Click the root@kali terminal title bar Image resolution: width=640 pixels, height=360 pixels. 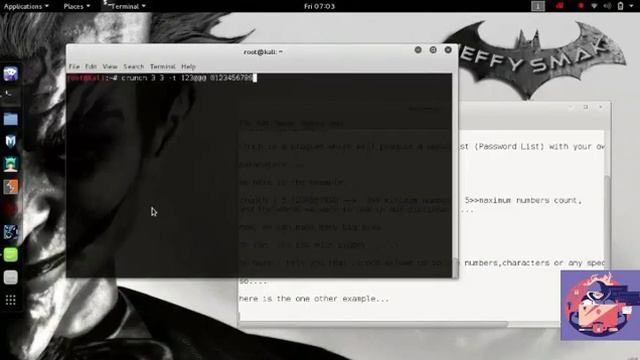point(263,52)
